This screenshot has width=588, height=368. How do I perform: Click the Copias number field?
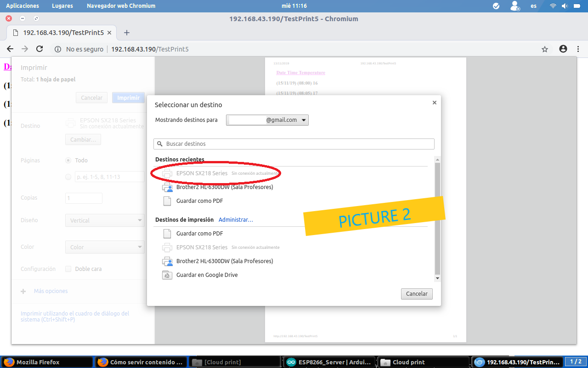(x=84, y=198)
